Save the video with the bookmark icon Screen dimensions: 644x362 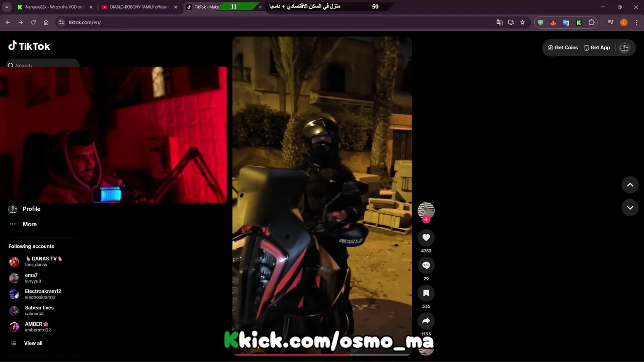426,293
